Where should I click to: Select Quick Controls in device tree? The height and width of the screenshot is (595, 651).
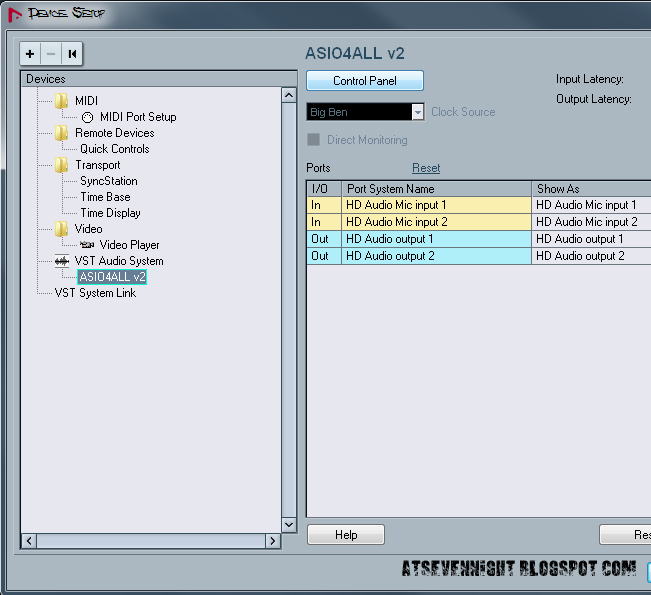(x=115, y=149)
